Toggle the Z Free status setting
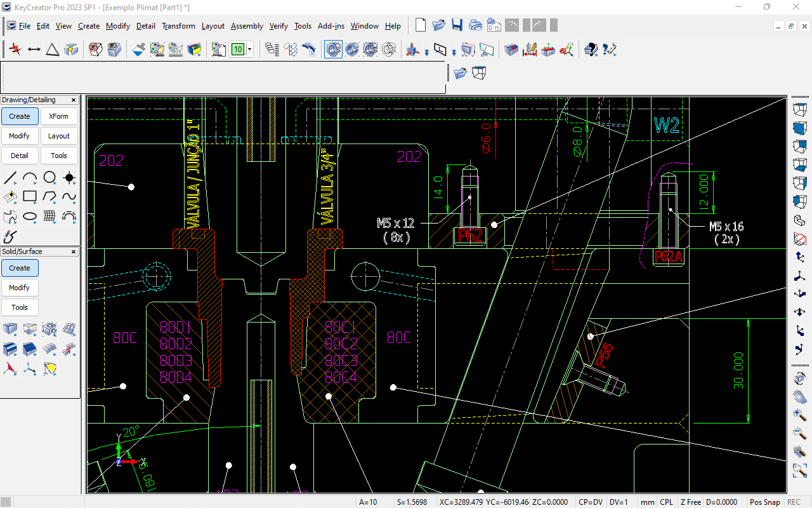812x508 pixels. coord(691,502)
